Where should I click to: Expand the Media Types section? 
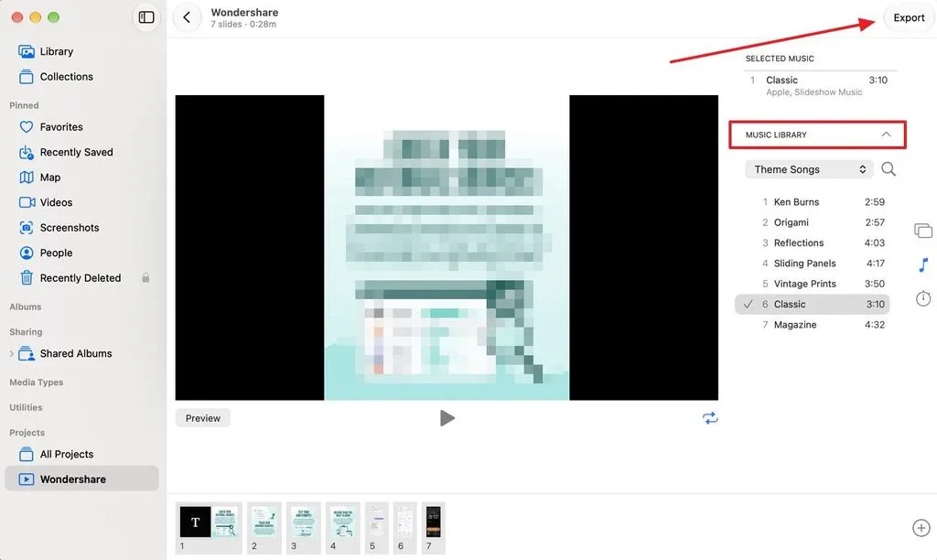pos(36,382)
